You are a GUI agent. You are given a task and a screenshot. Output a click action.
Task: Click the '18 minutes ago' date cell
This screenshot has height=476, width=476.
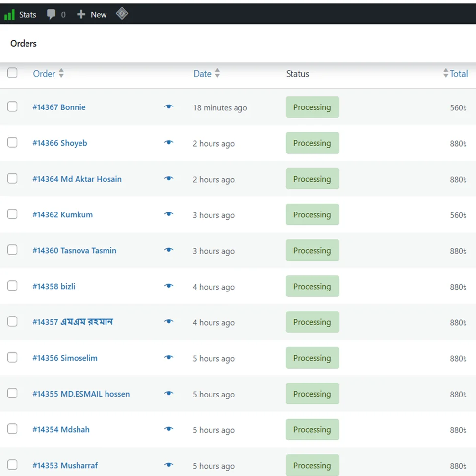pyautogui.click(x=220, y=108)
